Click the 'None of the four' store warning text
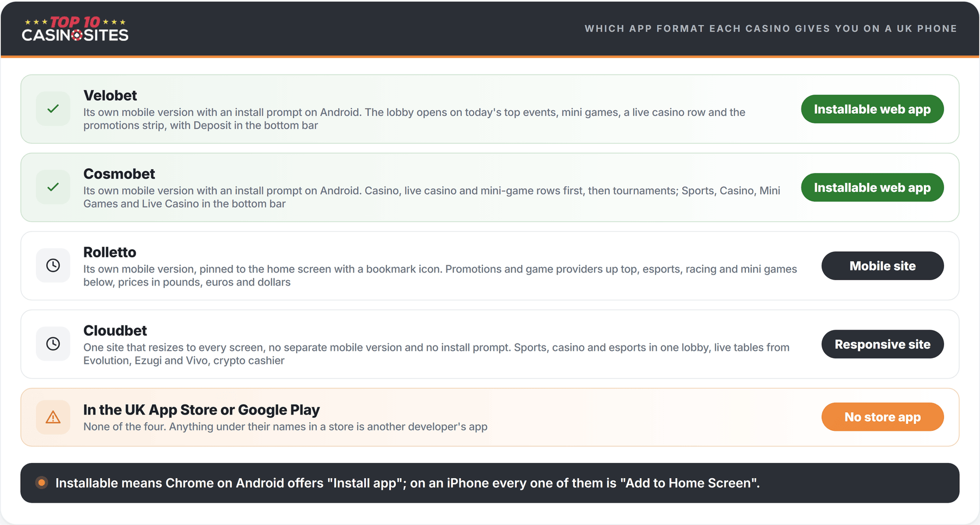This screenshot has height=525, width=980. pyautogui.click(x=285, y=427)
